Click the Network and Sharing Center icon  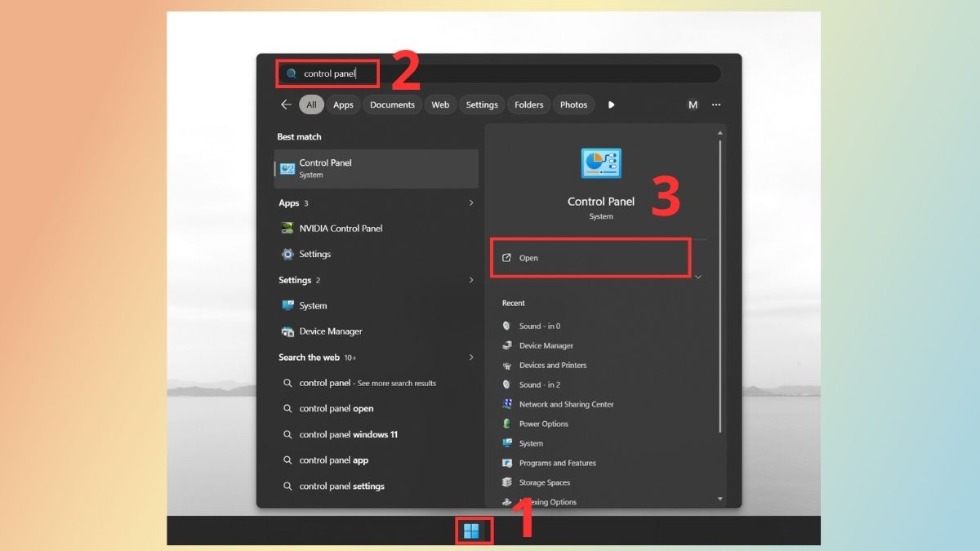click(506, 404)
